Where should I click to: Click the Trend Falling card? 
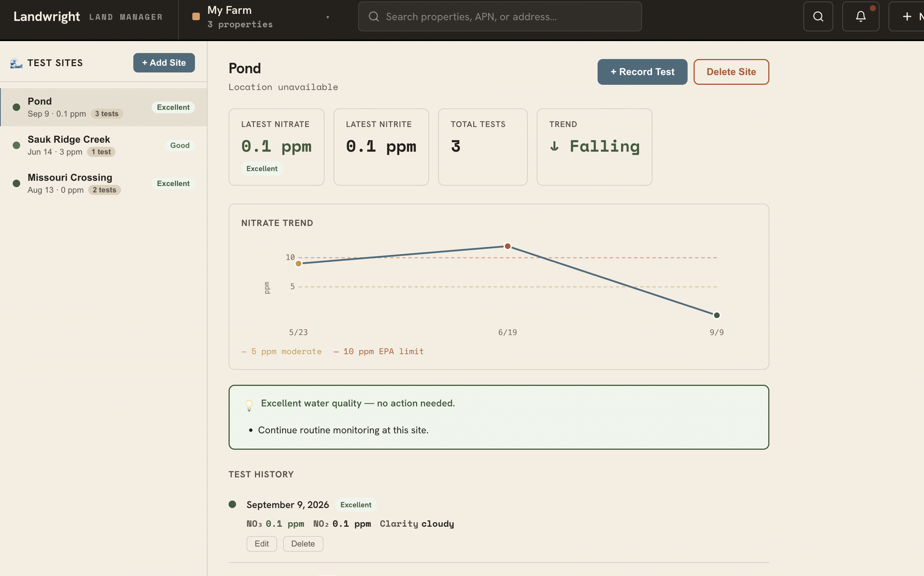[x=594, y=147]
